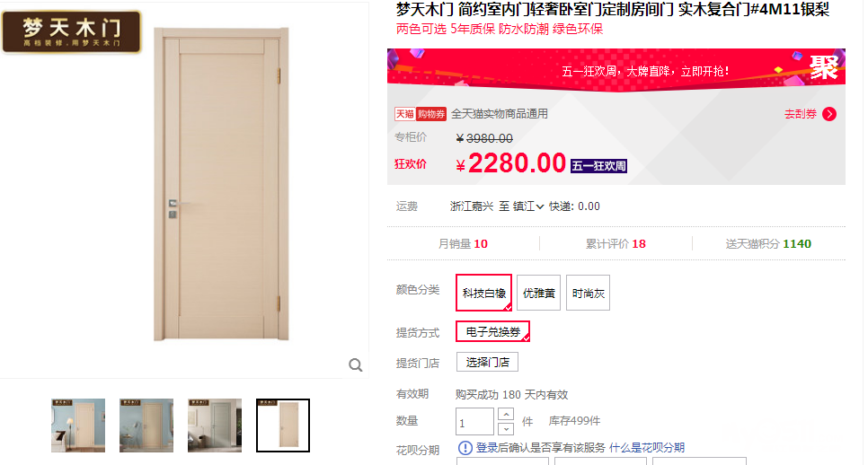
Task: Open the 选择门店 store selector
Action: 487,362
